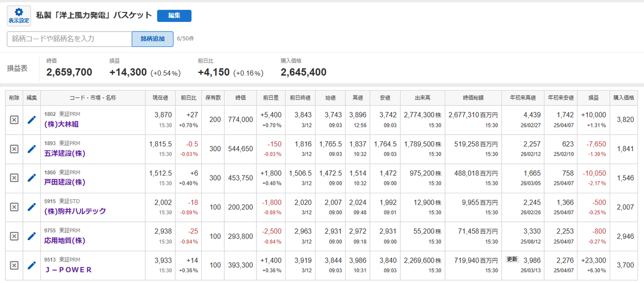This screenshot has height=283, width=644.
Task: Open the (株)駒井ハルテック stock link
Action: coord(75,211)
